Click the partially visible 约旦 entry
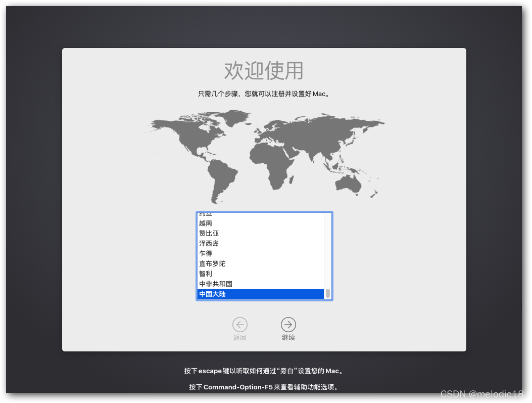 click(x=206, y=213)
